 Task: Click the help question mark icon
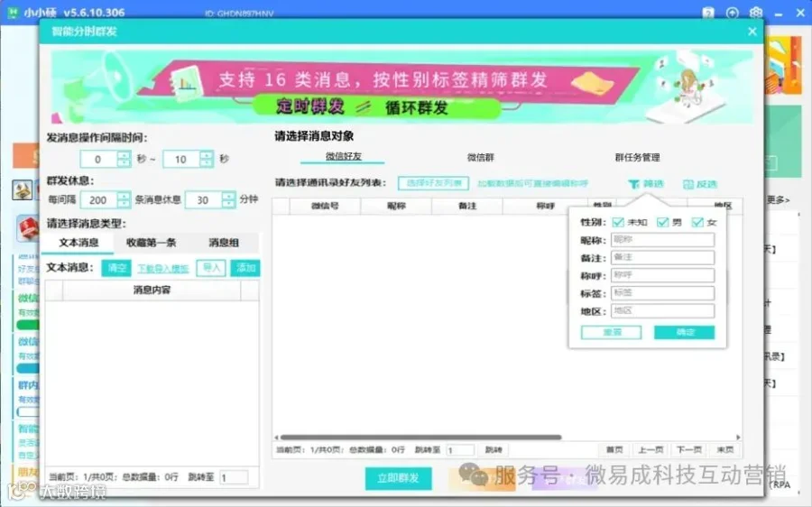708,13
